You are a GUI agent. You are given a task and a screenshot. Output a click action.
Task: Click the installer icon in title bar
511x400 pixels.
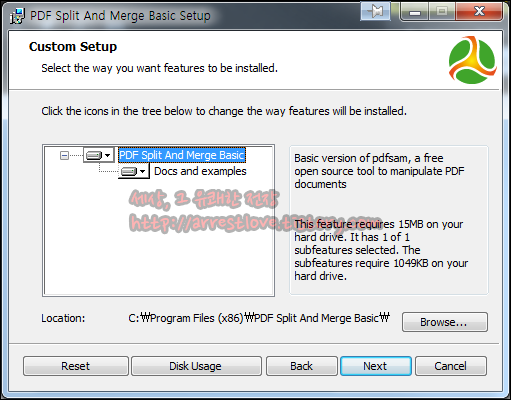[17, 16]
